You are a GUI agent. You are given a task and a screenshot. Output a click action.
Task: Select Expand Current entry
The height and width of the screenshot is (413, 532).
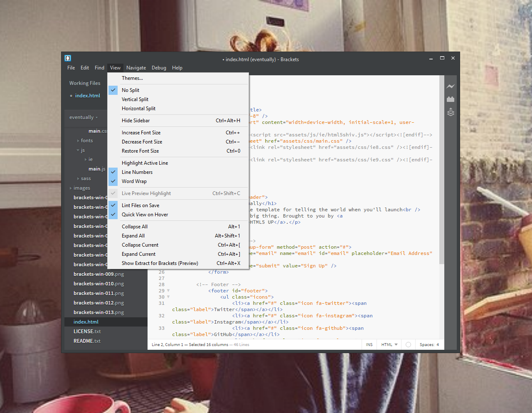click(178, 254)
